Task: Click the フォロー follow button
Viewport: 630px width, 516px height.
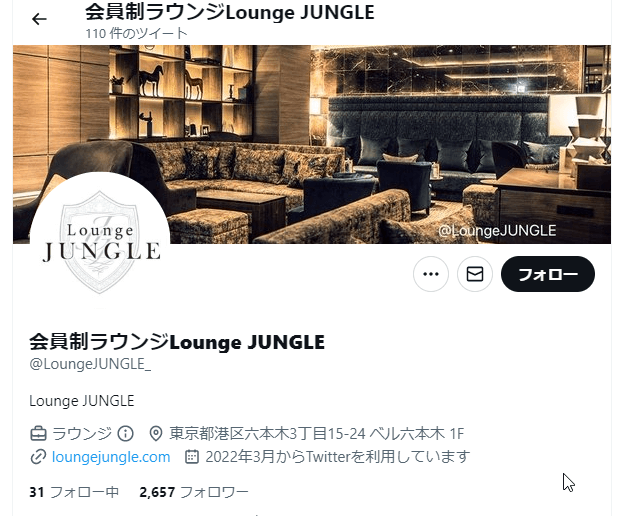Action: click(548, 274)
